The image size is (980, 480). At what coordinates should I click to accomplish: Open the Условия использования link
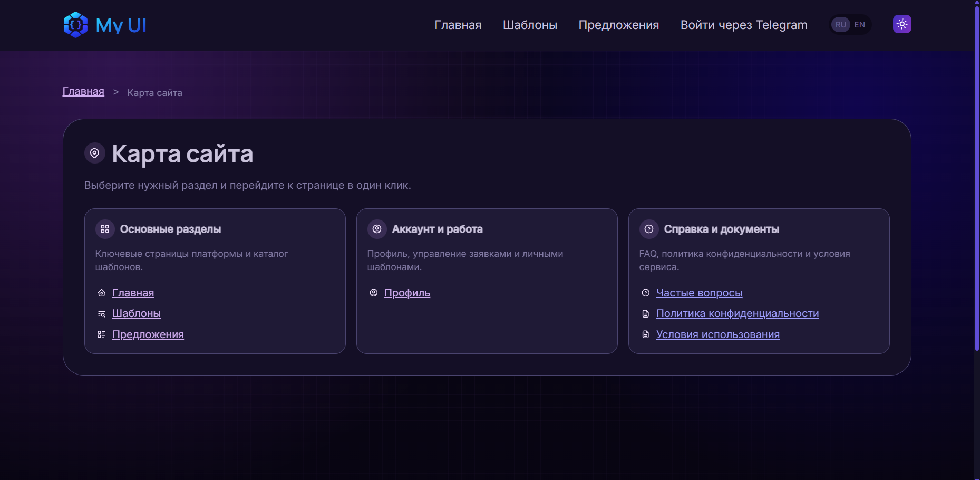(718, 334)
